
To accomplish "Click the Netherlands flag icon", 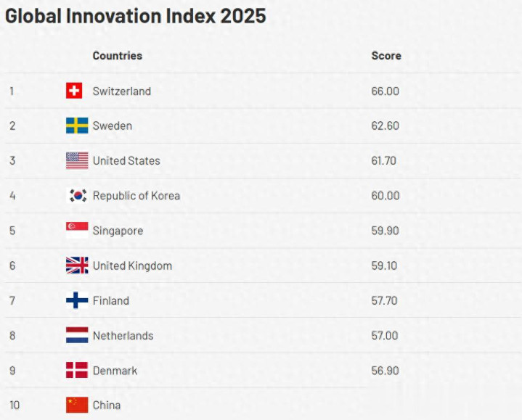I will pos(77,335).
